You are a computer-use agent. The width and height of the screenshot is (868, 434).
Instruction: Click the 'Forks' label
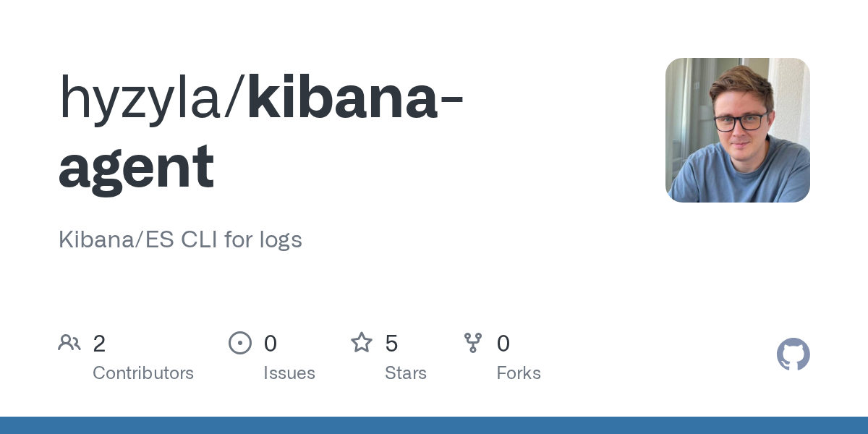click(x=519, y=373)
